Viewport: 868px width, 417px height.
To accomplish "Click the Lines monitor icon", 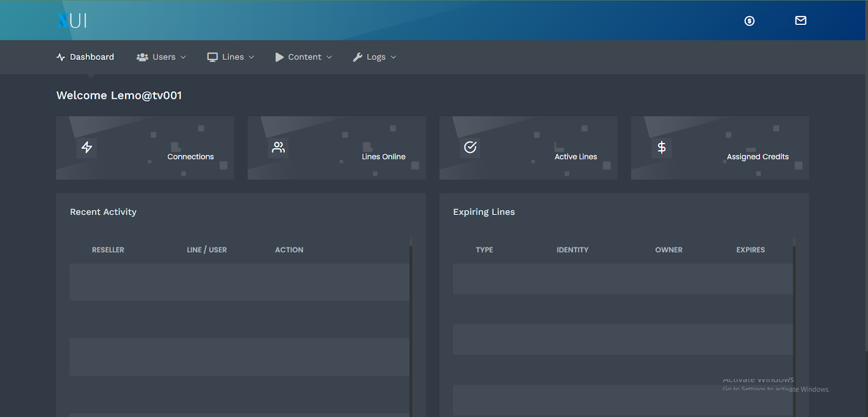I will coord(213,57).
